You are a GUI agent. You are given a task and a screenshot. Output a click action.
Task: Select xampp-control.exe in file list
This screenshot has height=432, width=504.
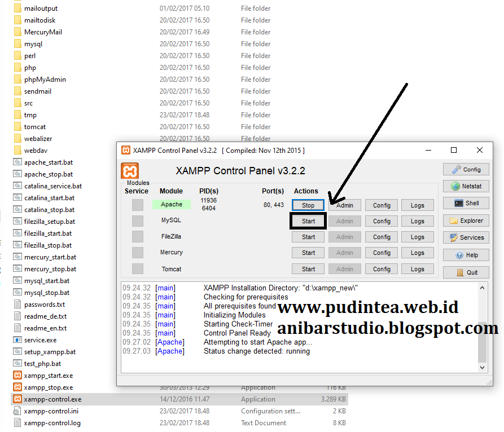click(52, 399)
